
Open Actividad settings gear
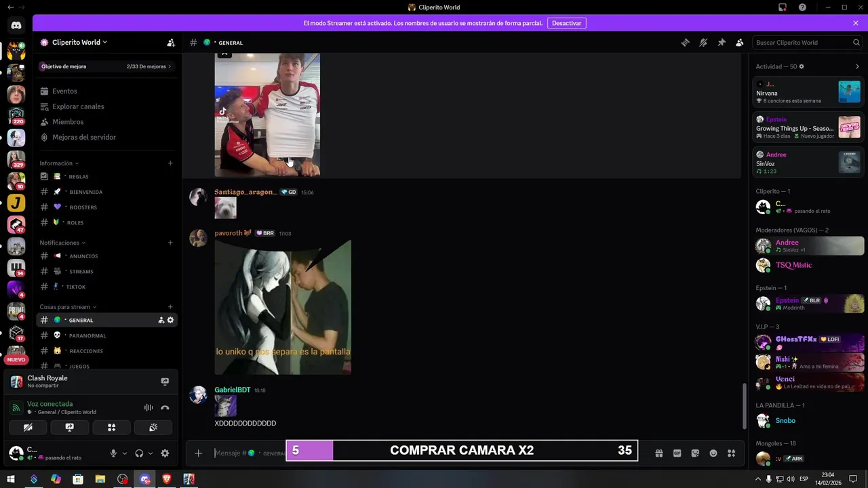pos(802,66)
